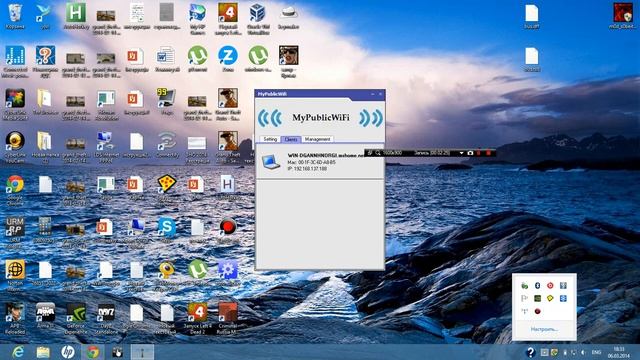Screen dimensions: 640x360
Task: Launch the DayZ standalone desktop shortcut
Action: pos(106,318)
